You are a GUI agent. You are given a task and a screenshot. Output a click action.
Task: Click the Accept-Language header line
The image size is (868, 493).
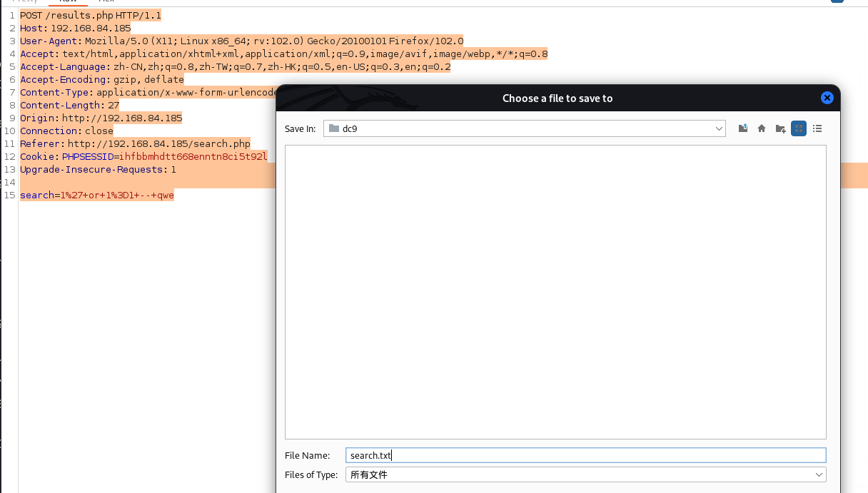click(x=236, y=66)
